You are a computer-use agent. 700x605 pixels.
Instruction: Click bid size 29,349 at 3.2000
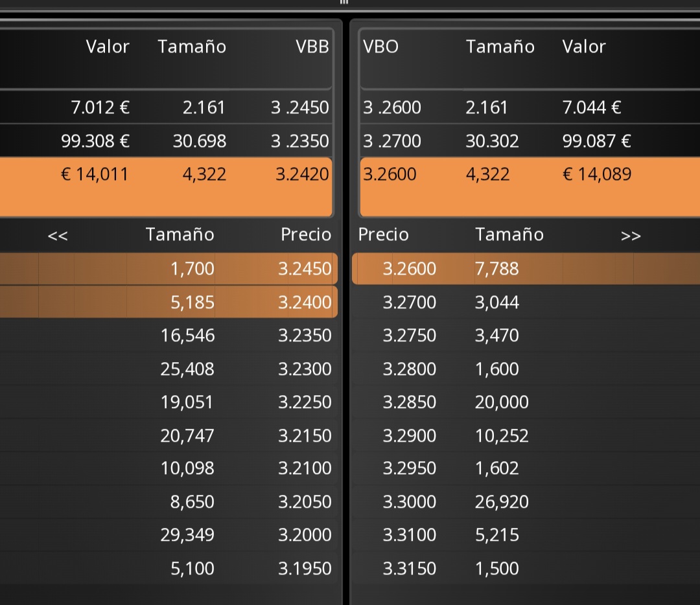[187, 534]
